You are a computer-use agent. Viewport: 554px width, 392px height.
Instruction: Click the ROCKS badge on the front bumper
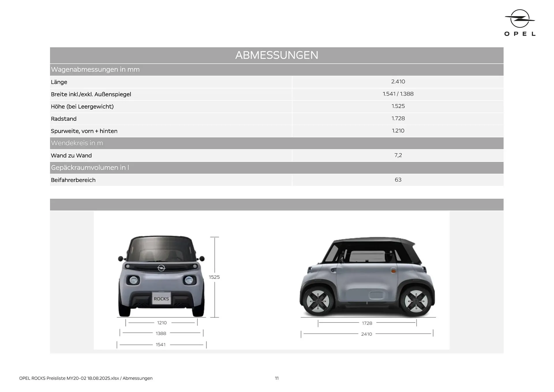pos(162,299)
